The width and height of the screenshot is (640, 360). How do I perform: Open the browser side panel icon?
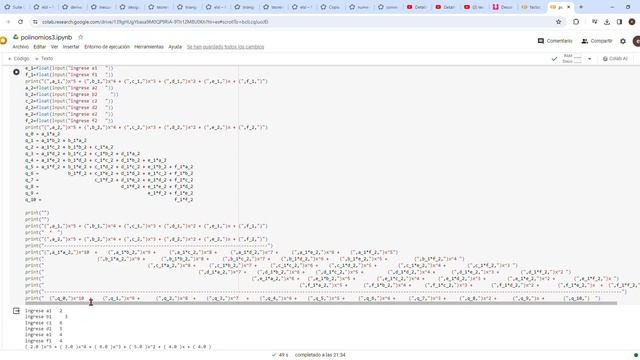click(x=619, y=22)
